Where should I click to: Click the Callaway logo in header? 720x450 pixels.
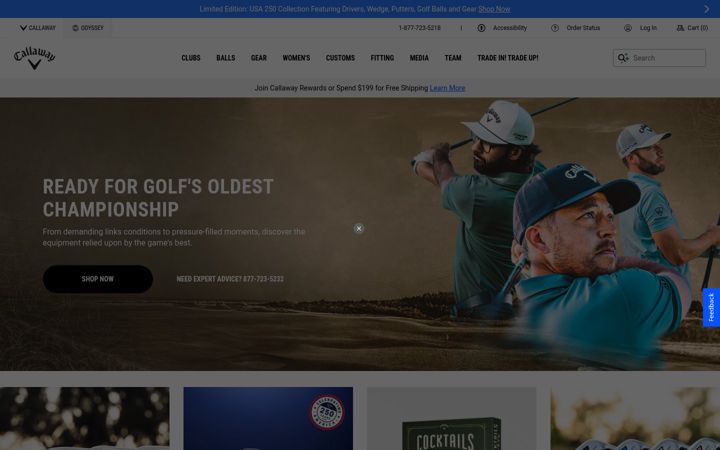[x=34, y=58]
